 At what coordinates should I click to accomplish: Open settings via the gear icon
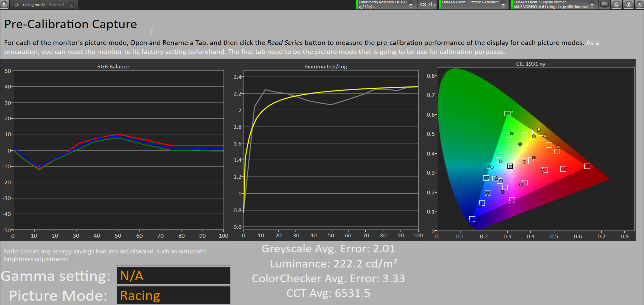tap(616, 4)
